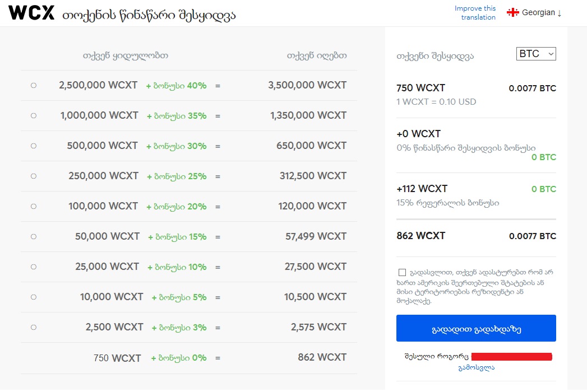Select the 250,000 WCXT radio button
The image size is (587, 392).
click(x=34, y=176)
